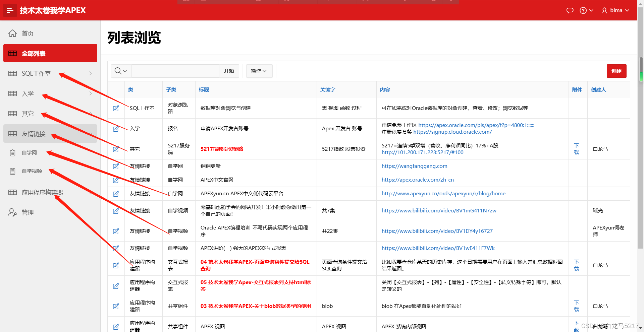
Task: Toggle the hamburger navigation menu icon
Action: tap(10, 10)
